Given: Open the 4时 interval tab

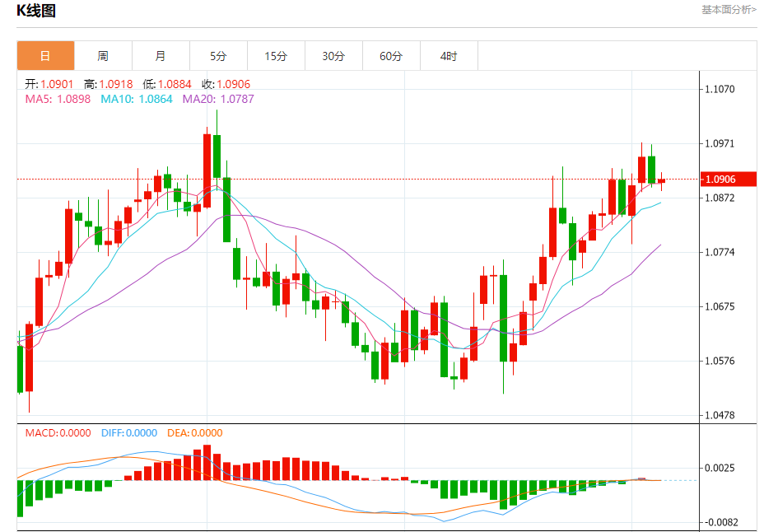Looking at the screenshot, I should [x=449, y=56].
